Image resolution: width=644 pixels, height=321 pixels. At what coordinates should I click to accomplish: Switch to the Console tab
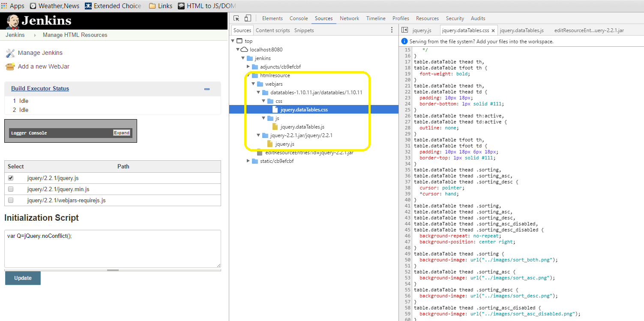coord(299,18)
